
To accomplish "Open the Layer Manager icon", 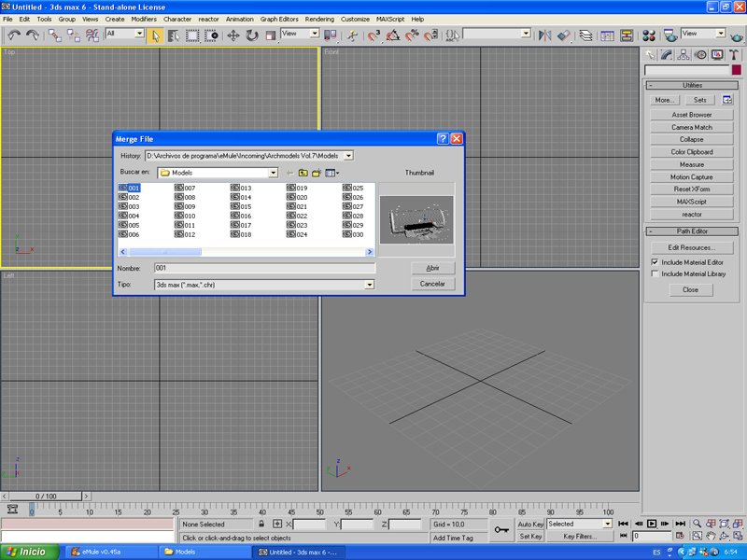I will pyautogui.click(x=586, y=35).
